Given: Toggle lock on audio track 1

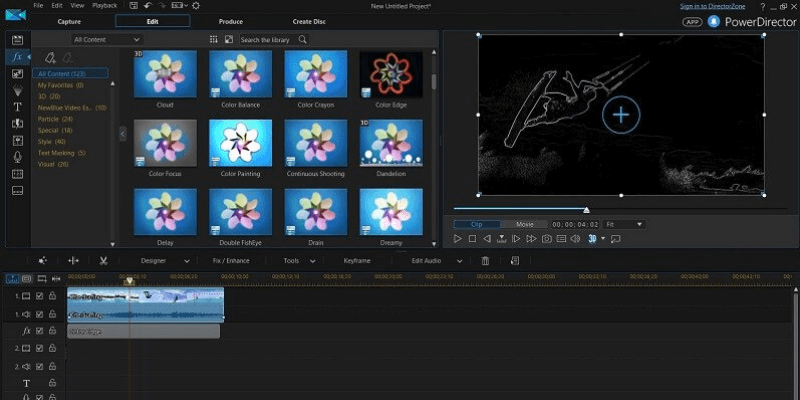Looking at the screenshot, I should (53, 314).
